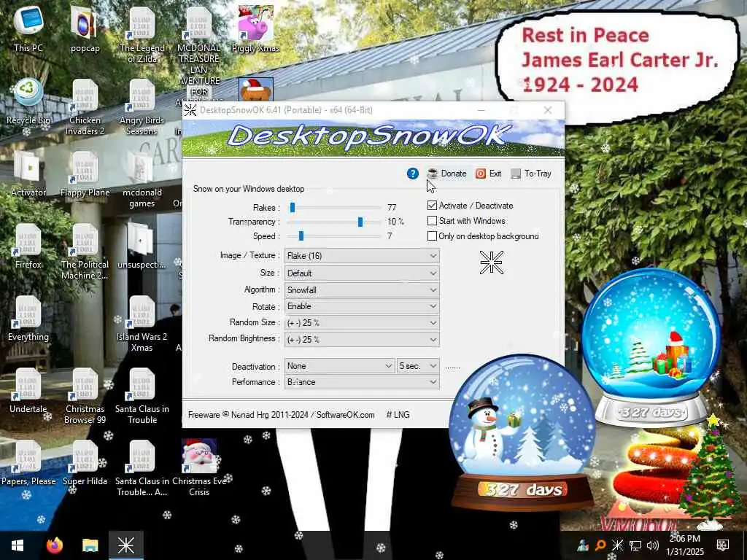The width and height of the screenshot is (747, 560).
Task: Click the DesktopSnowOK title bar snowflake icon
Action: (190, 110)
